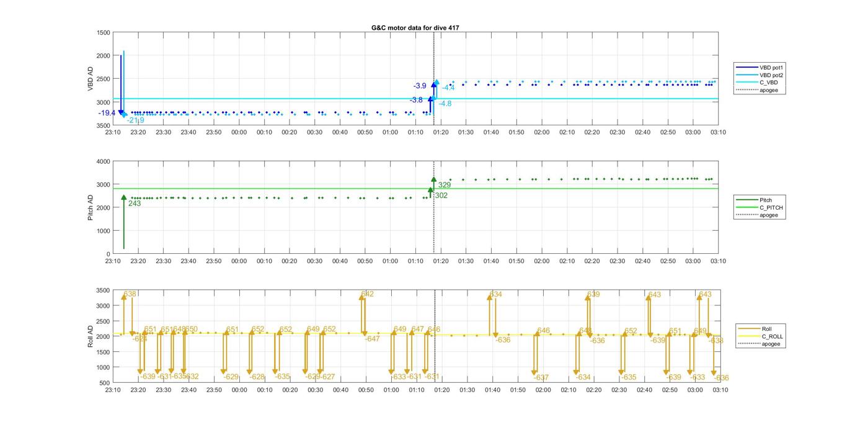Viewport: 868px width, 430px height.
Task: Click the '302' pitch annotation
Action: coord(441,195)
